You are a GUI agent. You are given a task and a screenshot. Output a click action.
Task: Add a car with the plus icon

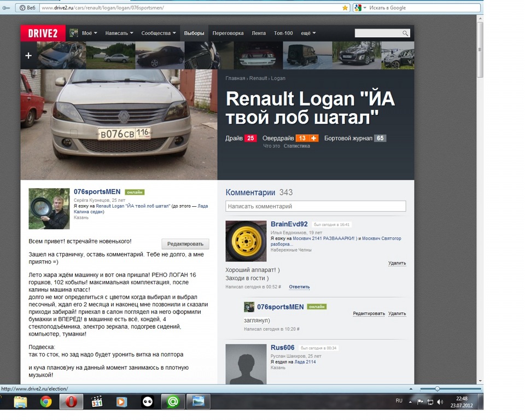point(28,56)
